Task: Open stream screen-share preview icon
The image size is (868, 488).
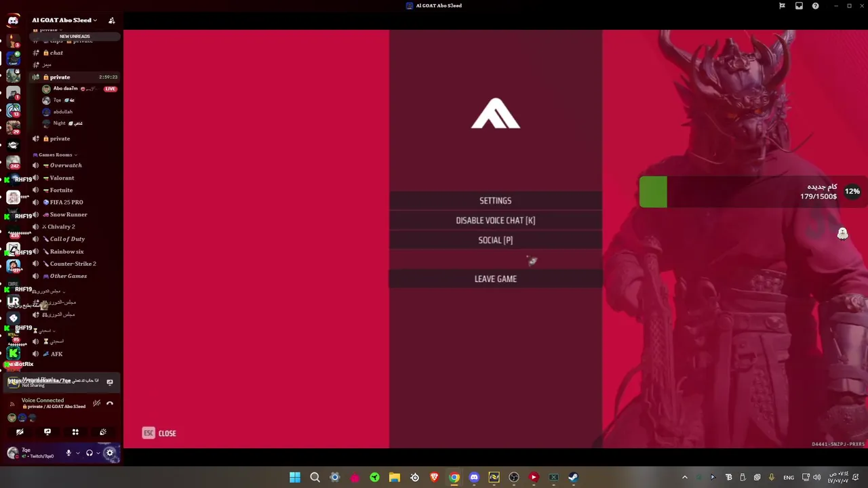Action: point(110,382)
